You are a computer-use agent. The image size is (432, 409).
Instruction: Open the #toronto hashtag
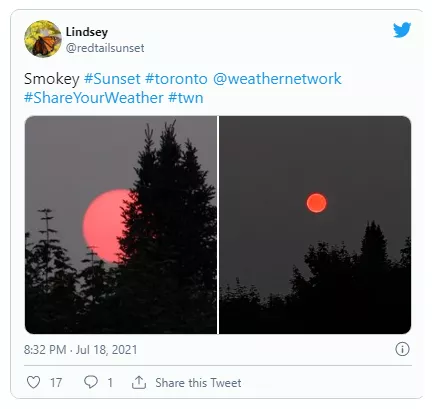pos(176,79)
